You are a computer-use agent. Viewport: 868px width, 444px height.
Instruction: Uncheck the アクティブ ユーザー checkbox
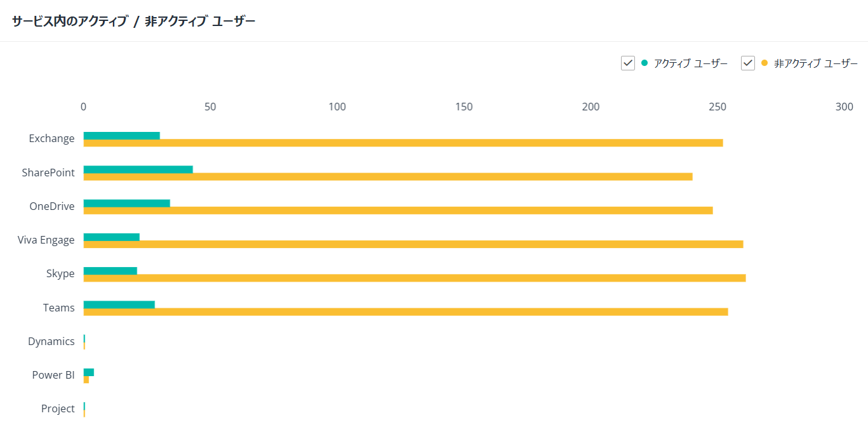[x=627, y=63]
